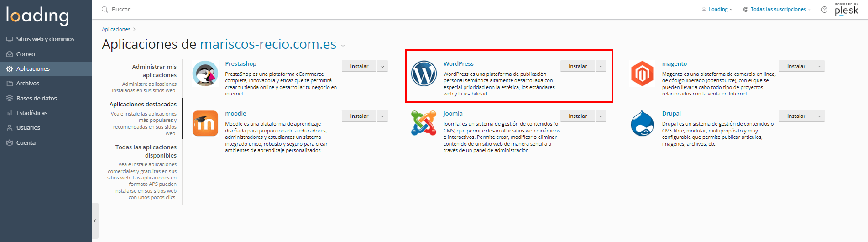Open Drupal install options dropdown arrow
Image resolution: width=868 pixels, height=242 pixels.
point(819,116)
